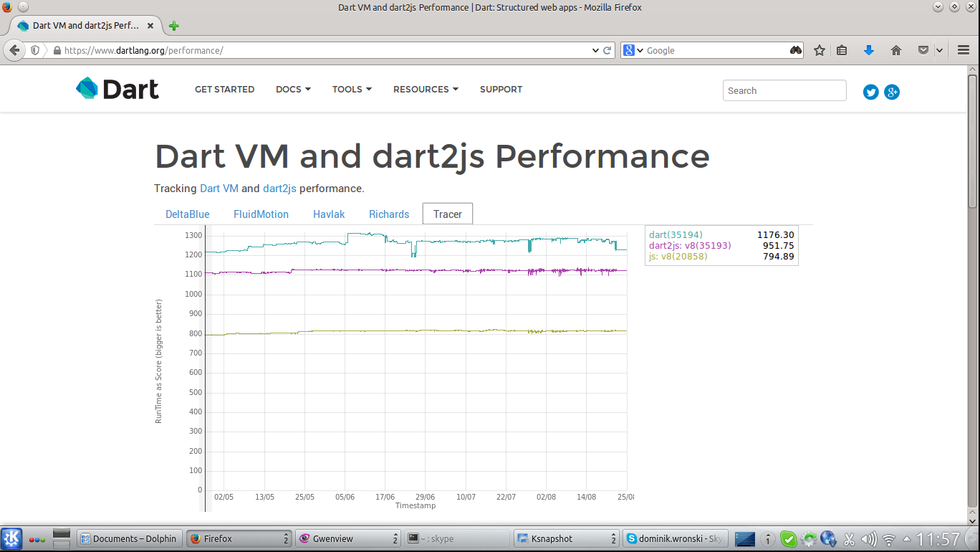Expand the RESOURCES menu
The height and width of the screenshot is (552, 980).
click(x=426, y=90)
